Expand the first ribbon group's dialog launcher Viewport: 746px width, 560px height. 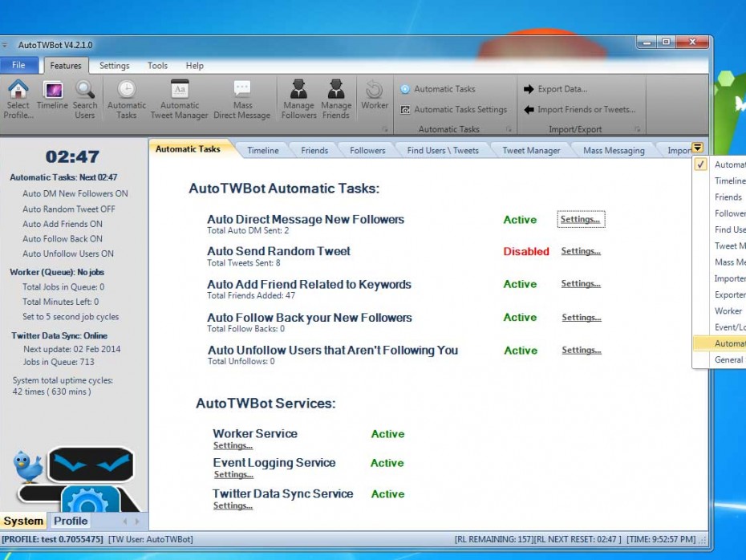click(385, 129)
